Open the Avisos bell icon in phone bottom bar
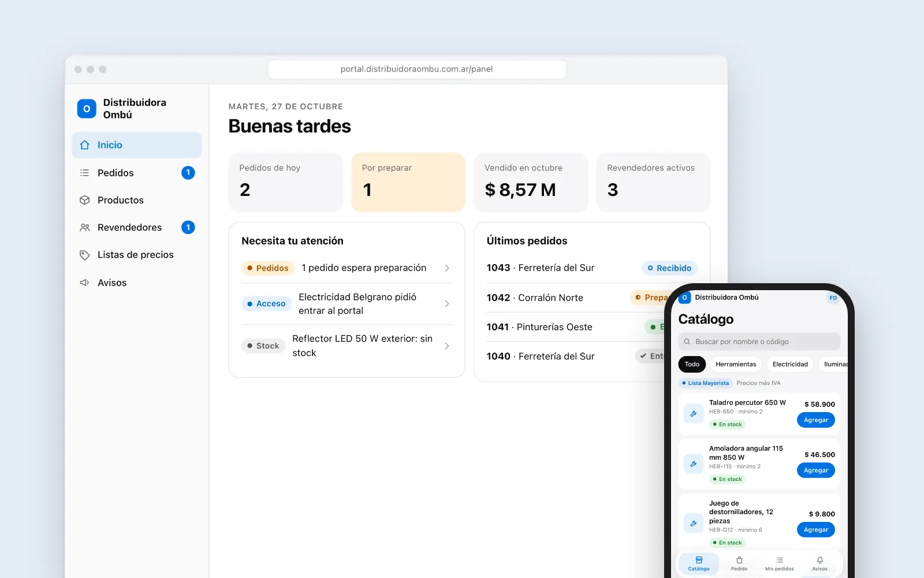 pyautogui.click(x=820, y=560)
